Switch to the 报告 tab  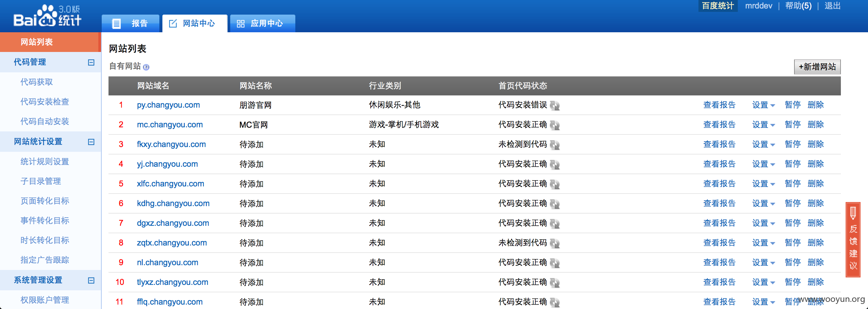coord(131,23)
